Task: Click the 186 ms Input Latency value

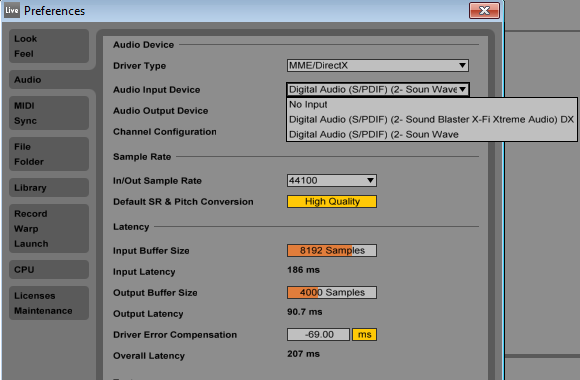Action: pos(303,270)
